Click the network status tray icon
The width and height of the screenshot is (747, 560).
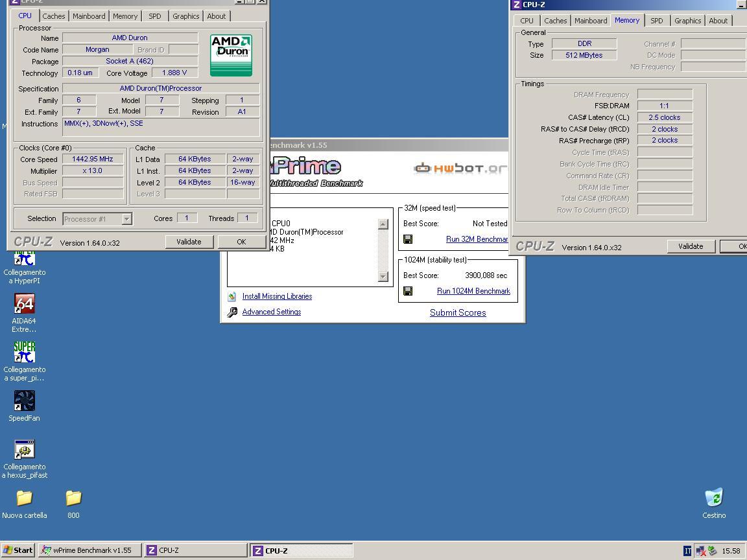(x=701, y=551)
